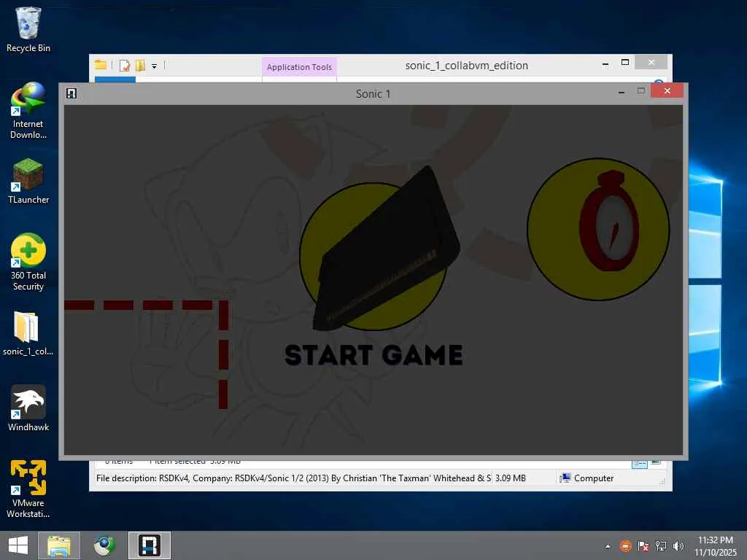Switch Explorer to large icons view
Screen dimensions: 747x560
(656, 462)
